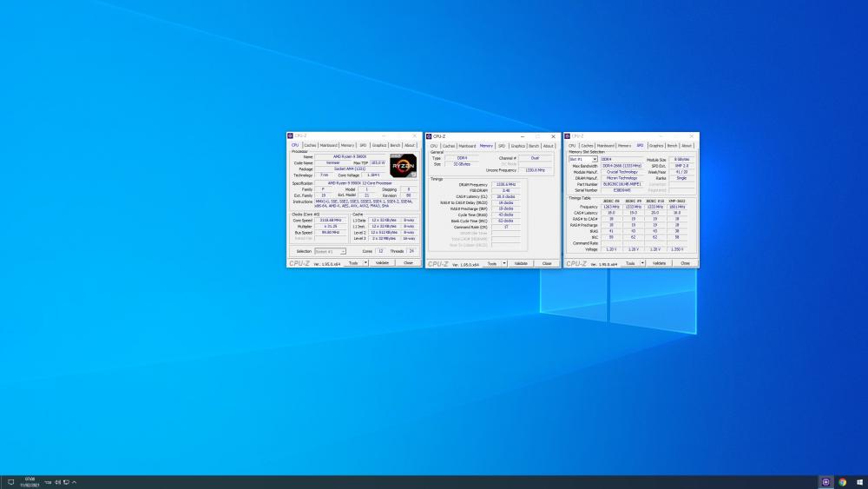Click Close button in Memory timings window
The image size is (868, 489).
(547, 263)
